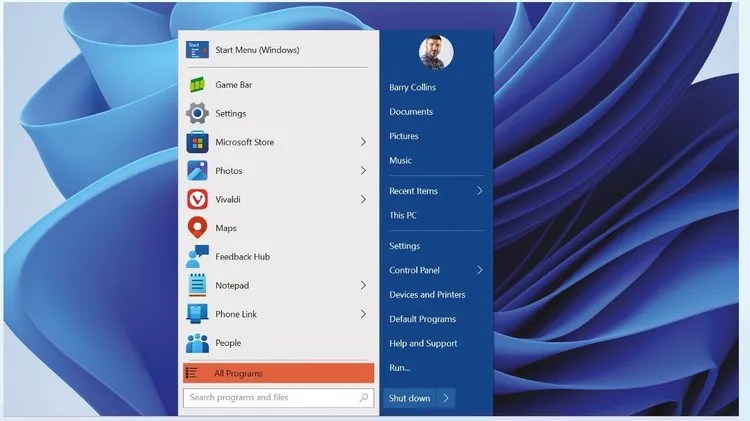
Task: Select the Game Bar label
Action: [x=233, y=85]
